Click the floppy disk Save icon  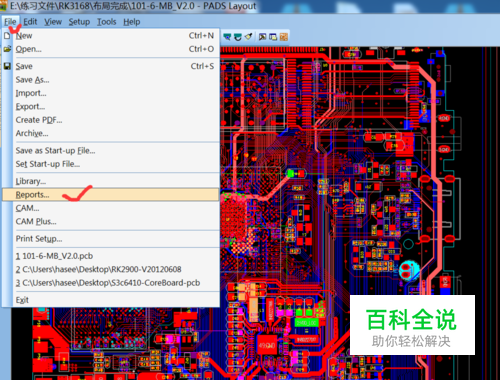coord(7,66)
